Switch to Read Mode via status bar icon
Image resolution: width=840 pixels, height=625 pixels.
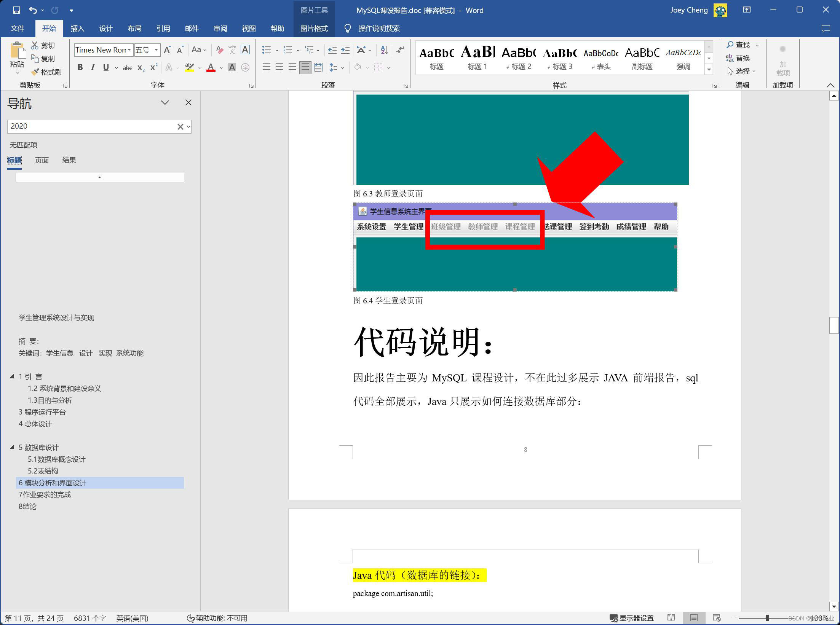tap(672, 618)
